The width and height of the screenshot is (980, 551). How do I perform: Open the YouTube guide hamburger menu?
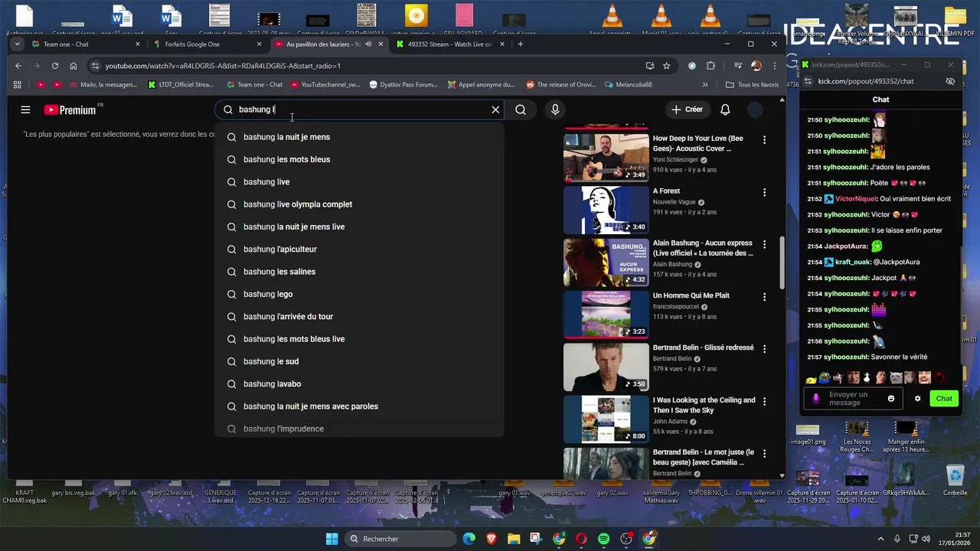[25, 110]
